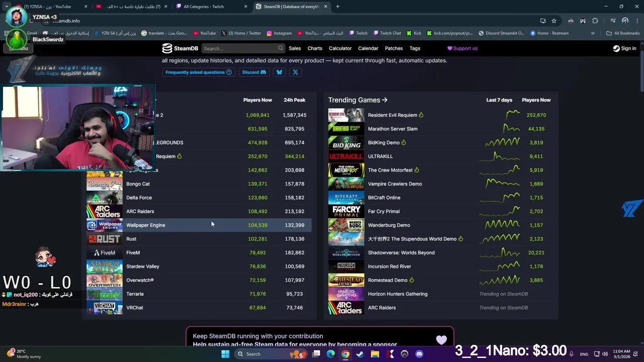
Task: Open the Trending Games arrow link
Action: (x=358, y=100)
